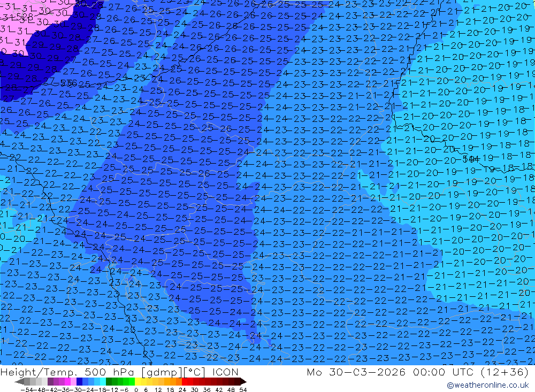Click the yellow legend swatch above 0

click(137, 381)
